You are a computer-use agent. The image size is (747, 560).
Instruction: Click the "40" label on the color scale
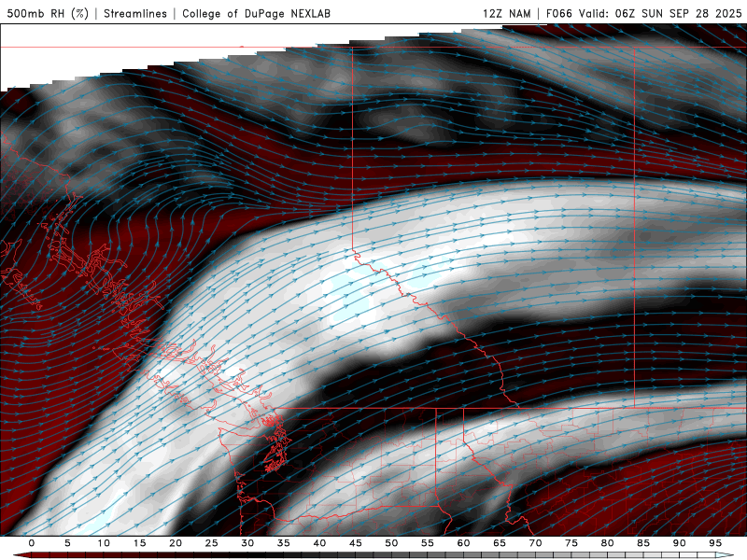(319, 543)
